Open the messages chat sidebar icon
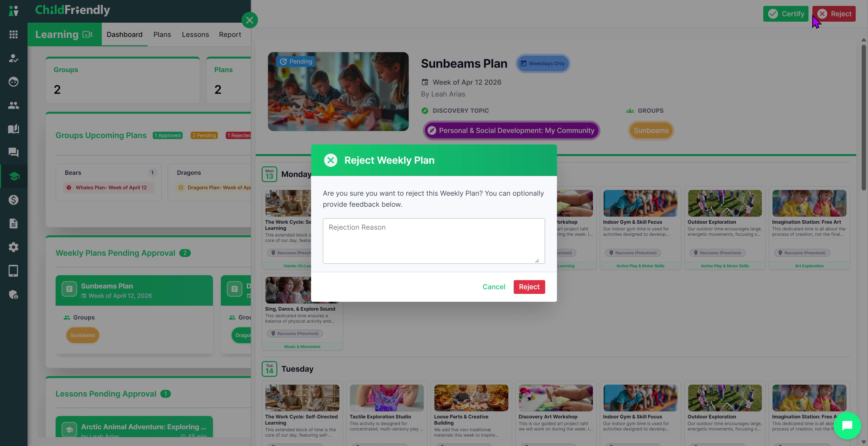This screenshot has height=446, width=868. [x=14, y=153]
